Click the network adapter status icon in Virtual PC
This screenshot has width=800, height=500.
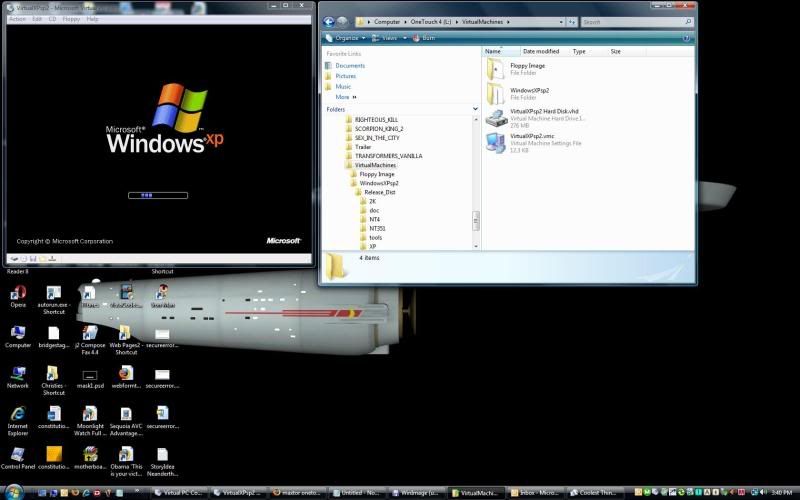(52, 259)
